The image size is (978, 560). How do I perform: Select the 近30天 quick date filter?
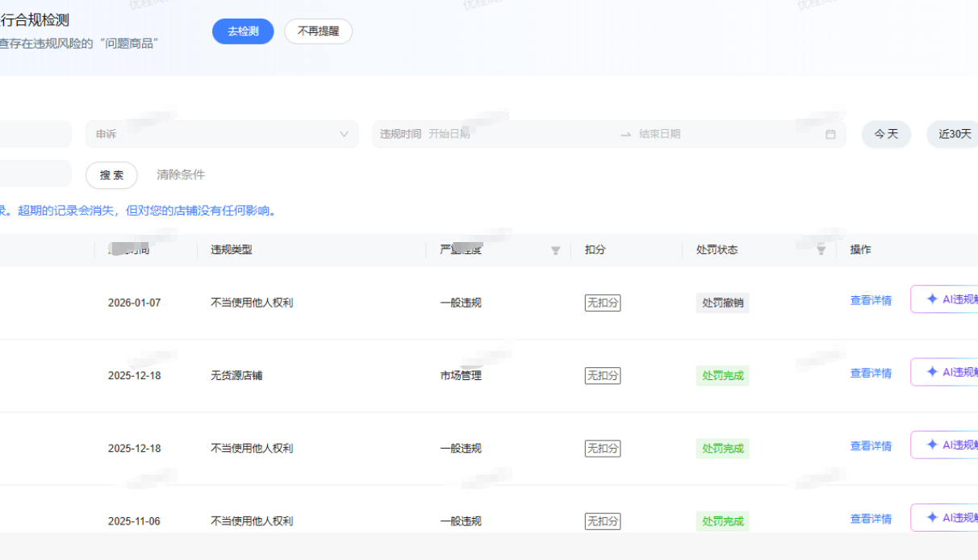click(x=954, y=134)
